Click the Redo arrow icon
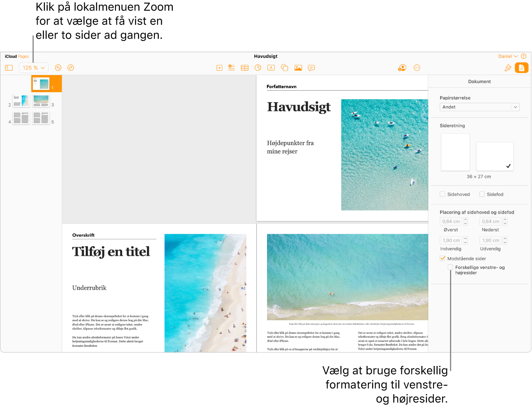Image resolution: width=532 pixels, height=410 pixels. (x=71, y=68)
